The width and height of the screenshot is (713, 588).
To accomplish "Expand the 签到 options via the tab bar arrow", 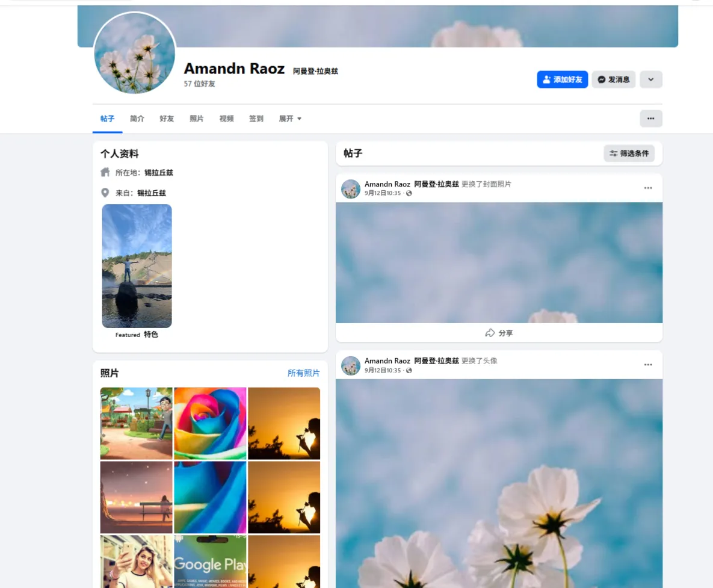I will click(x=300, y=119).
